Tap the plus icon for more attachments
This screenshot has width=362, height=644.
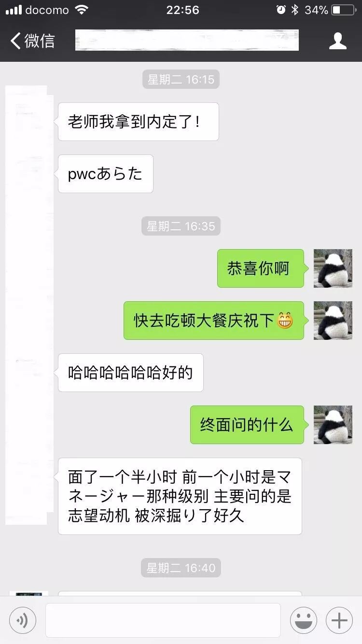pos(339,620)
